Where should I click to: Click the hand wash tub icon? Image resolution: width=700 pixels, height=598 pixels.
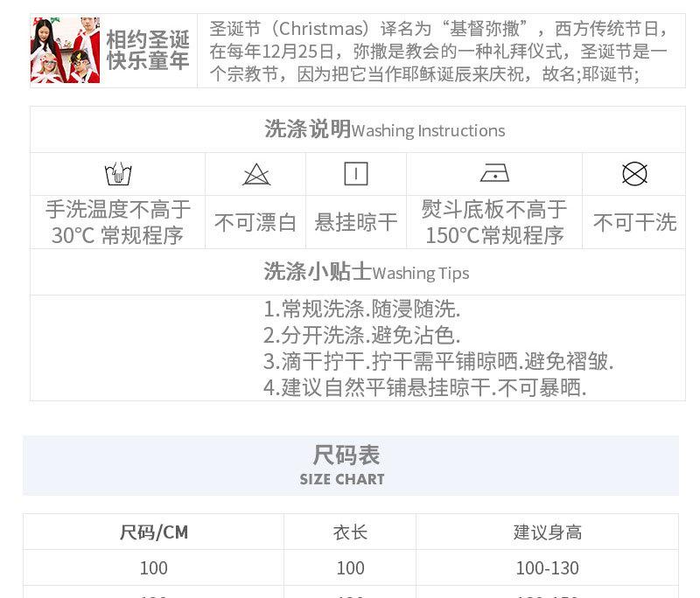(118, 174)
